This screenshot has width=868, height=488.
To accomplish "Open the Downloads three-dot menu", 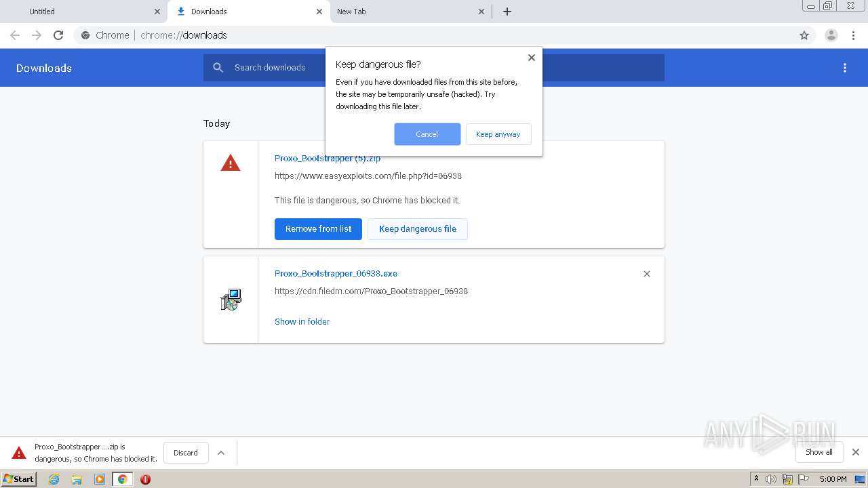I will pyautogui.click(x=845, y=68).
